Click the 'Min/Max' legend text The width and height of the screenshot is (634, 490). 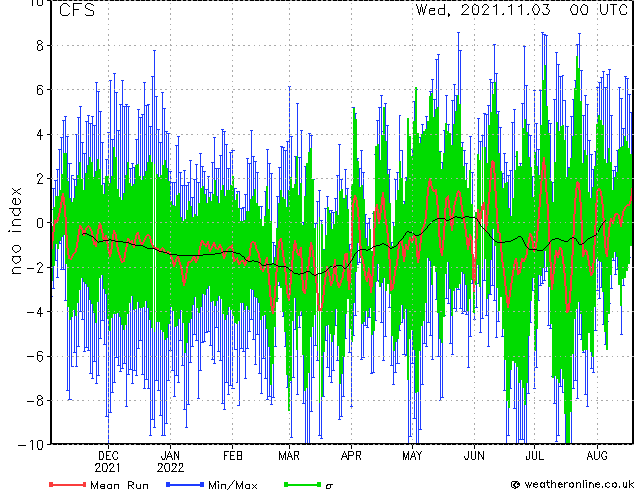(233, 485)
